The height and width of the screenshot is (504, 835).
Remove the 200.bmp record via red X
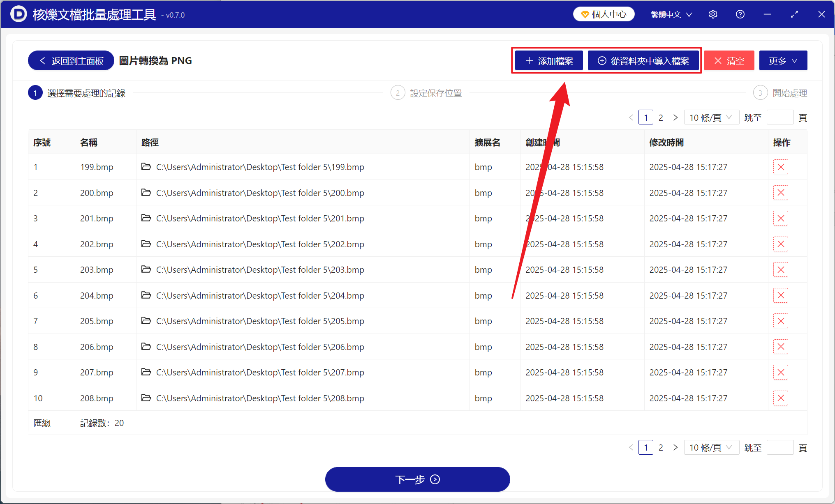pos(780,193)
